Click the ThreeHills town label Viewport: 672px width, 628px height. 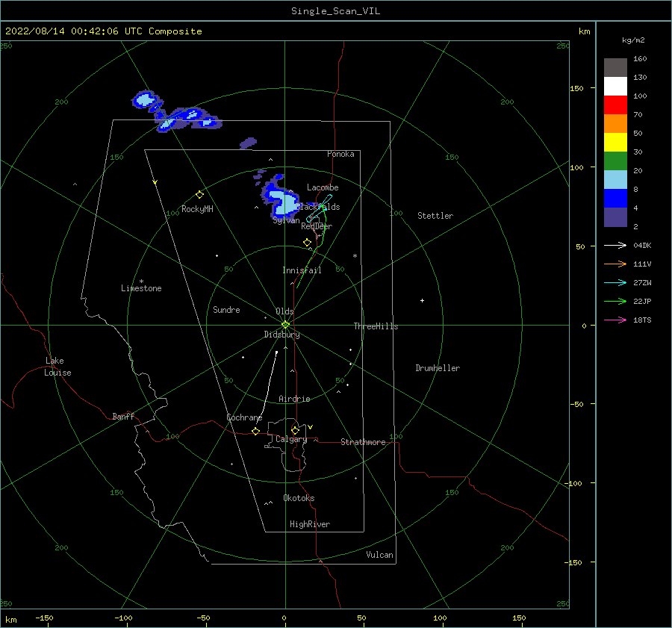click(x=376, y=326)
